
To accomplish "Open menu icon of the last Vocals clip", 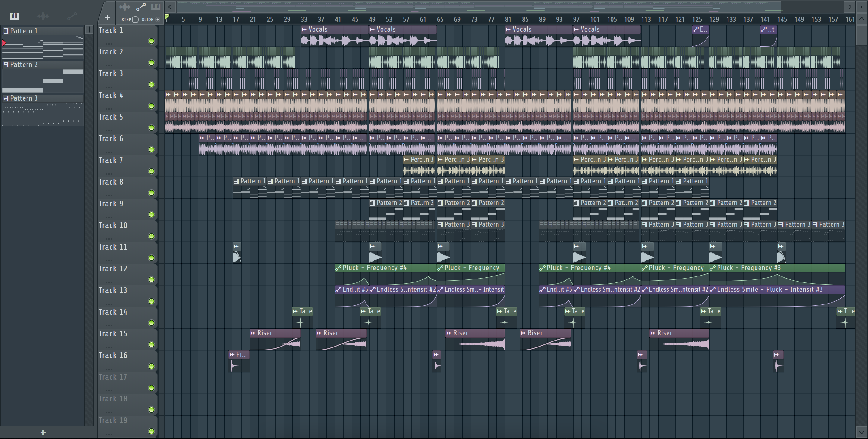I will point(577,30).
